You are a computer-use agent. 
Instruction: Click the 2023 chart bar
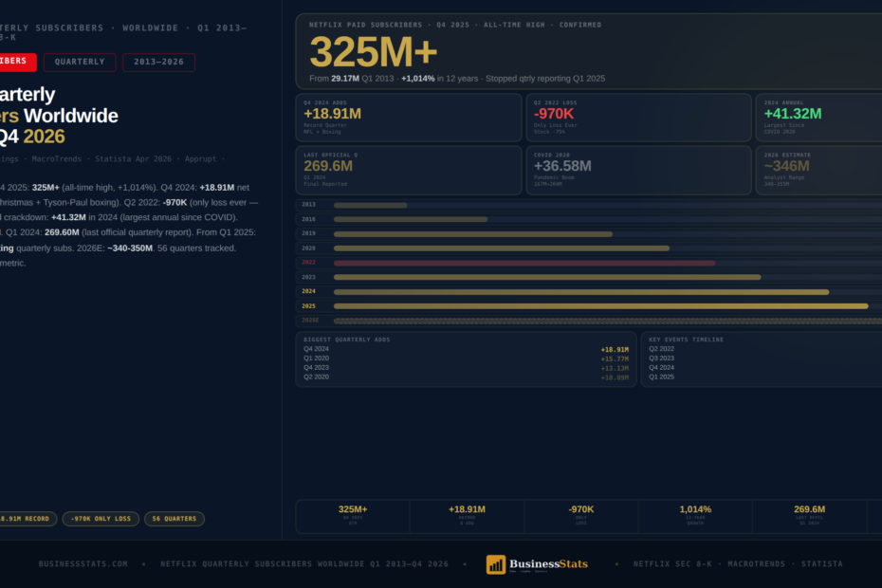coord(547,277)
